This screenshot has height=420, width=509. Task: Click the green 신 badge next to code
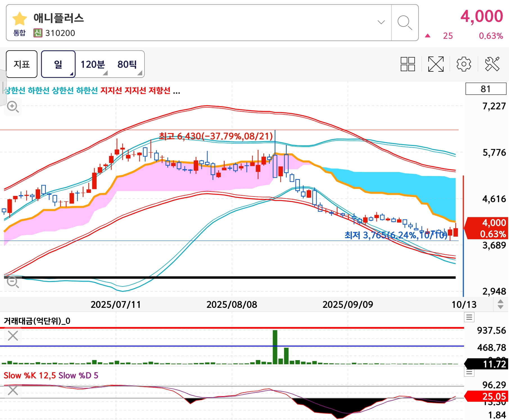[38, 33]
